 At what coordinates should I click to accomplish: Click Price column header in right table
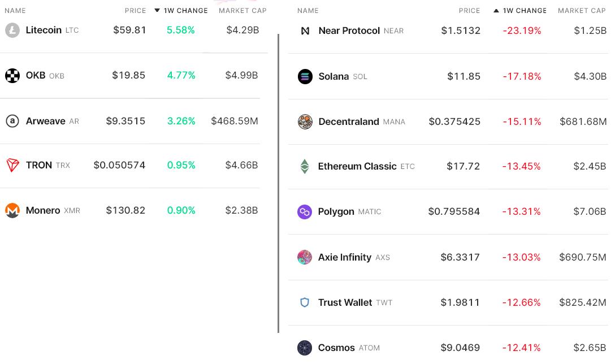469,11
